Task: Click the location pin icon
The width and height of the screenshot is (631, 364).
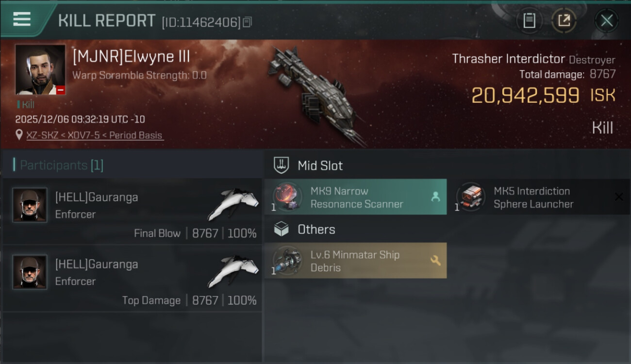Action: point(19,135)
